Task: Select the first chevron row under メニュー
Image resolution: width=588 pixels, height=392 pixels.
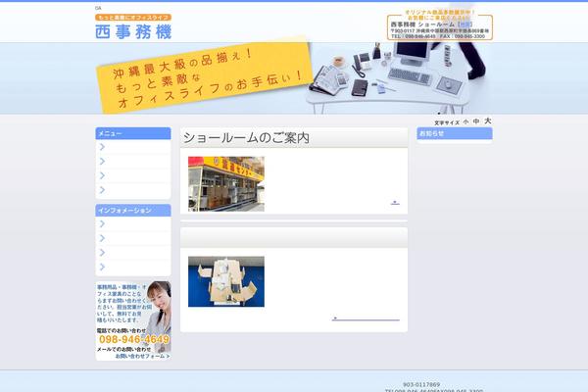Action: coord(133,147)
